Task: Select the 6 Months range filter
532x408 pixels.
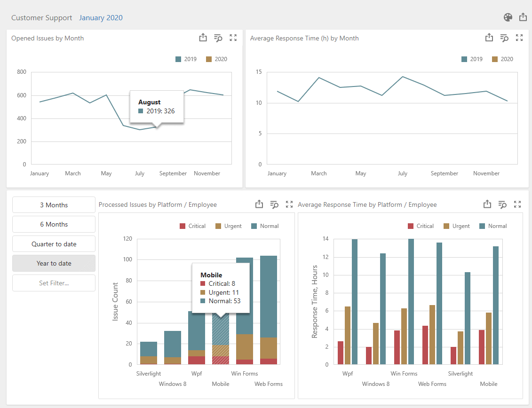Action: coord(54,224)
